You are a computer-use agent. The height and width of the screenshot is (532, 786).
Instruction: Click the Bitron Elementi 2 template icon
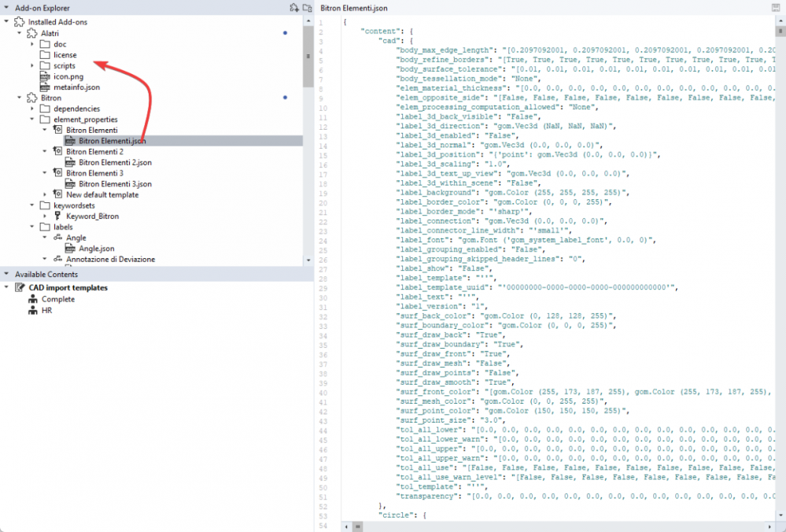(57, 151)
